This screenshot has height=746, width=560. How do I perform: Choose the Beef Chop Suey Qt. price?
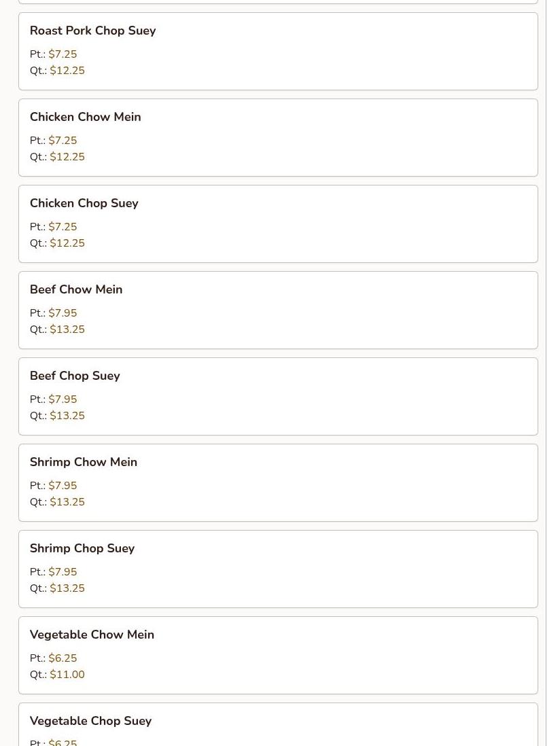click(x=67, y=415)
